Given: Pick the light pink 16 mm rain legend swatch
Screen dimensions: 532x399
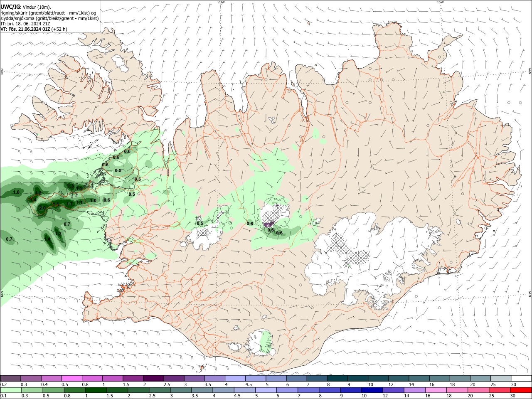Looking at the screenshot, I should (436, 390).
